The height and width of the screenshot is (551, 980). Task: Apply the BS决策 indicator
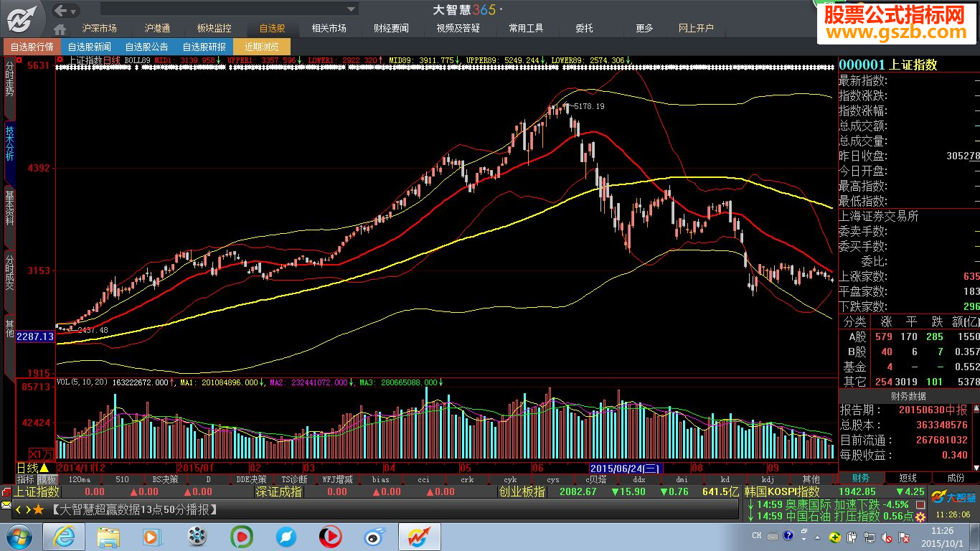pyautogui.click(x=166, y=479)
